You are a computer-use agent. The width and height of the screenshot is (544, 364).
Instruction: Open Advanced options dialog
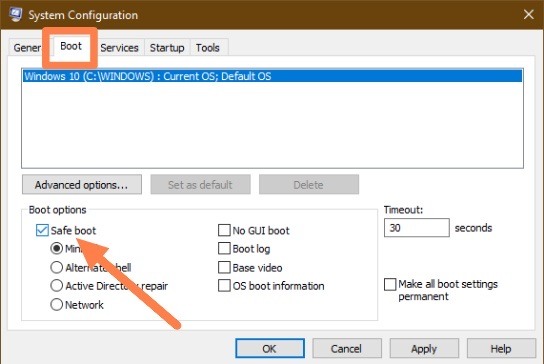click(82, 185)
